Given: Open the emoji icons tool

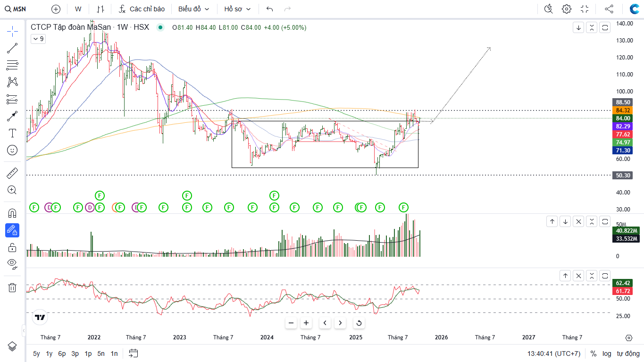Looking at the screenshot, I should pyautogui.click(x=12, y=150).
